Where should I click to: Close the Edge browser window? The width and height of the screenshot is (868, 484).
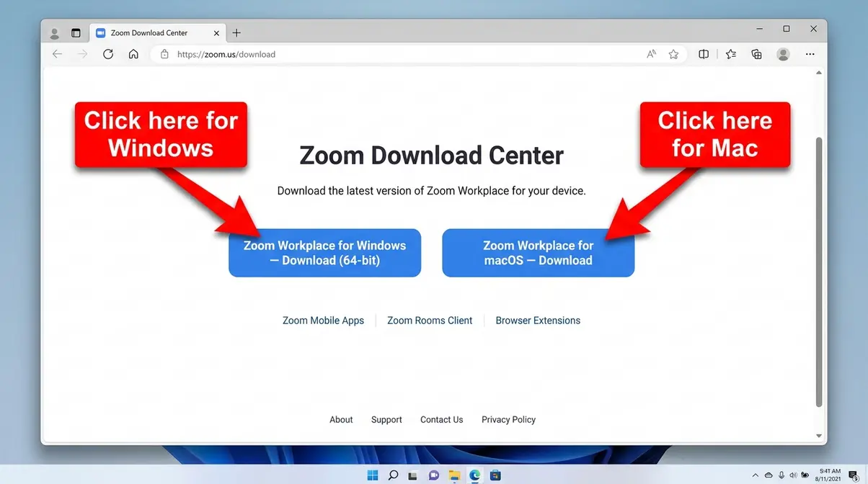(x=814, y=29)
